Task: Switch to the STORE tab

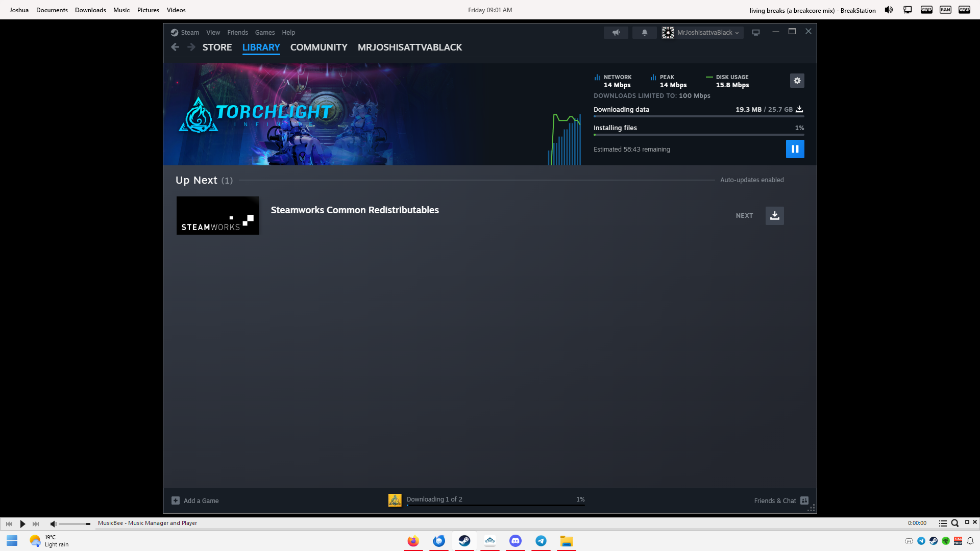Action: pos(217,47)
